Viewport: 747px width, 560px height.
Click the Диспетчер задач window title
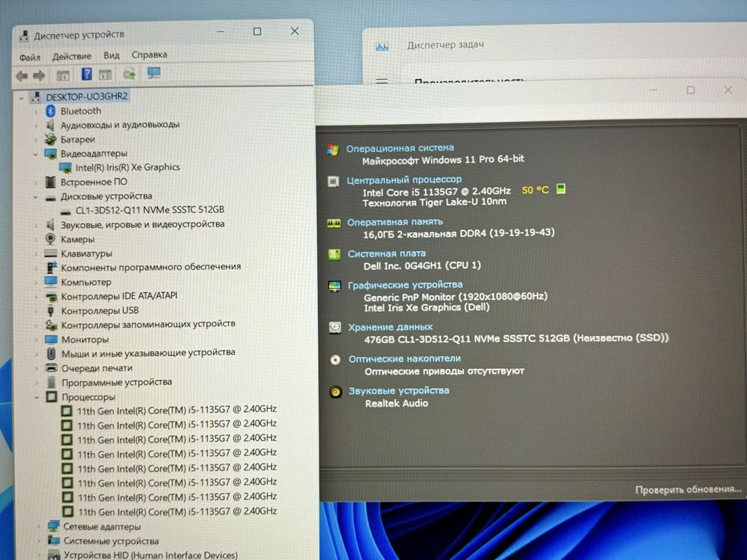445,45
